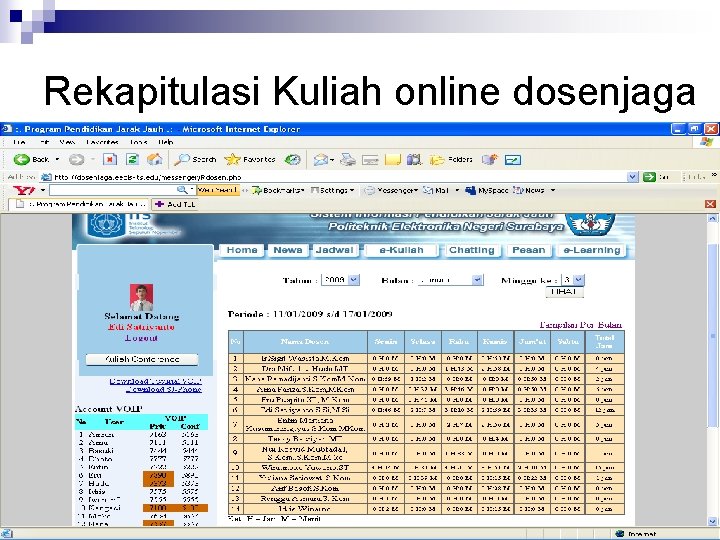The height and width of the screenshot is (540, 720).
Task: Click the Yahoo Y! logo icon
Action: (x=24, y=190)
